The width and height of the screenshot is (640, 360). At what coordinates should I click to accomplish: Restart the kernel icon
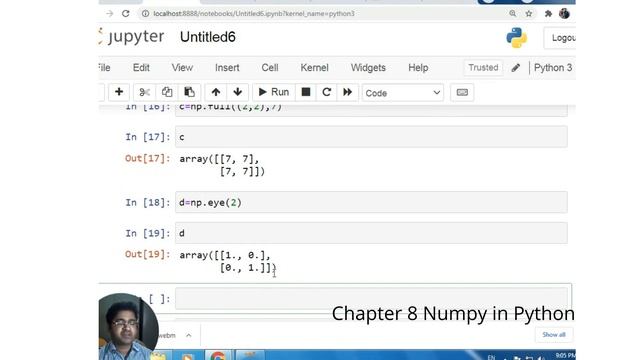pos(327,92)
